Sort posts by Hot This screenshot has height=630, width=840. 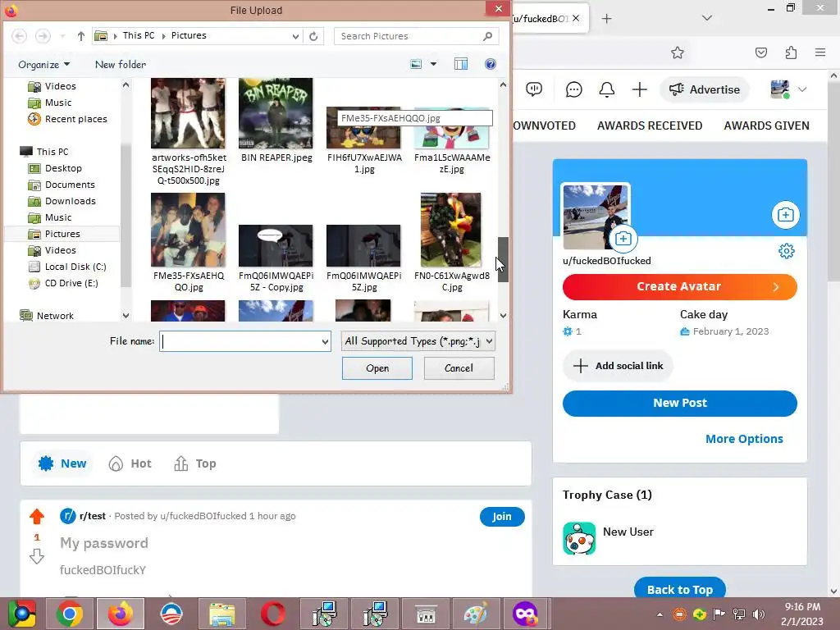pos(130,463)
